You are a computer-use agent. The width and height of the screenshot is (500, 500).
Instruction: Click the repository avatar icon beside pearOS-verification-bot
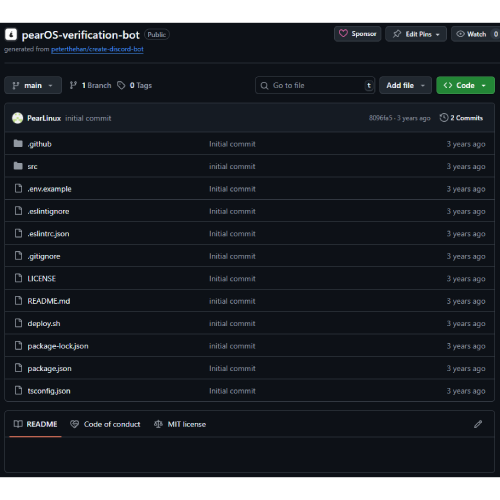coord(11,34)
